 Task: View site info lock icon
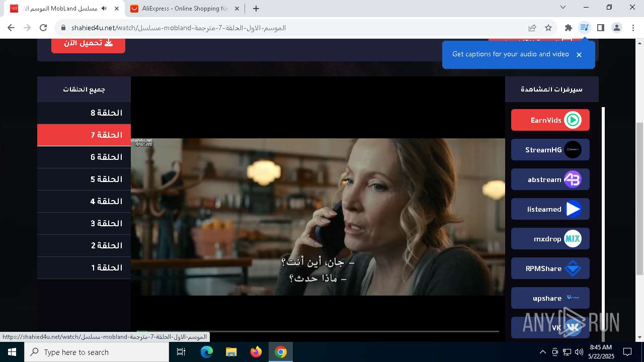coord(63,28)
